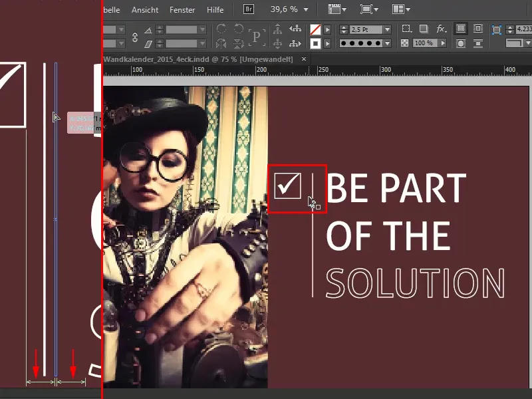Open view options icon in application bar
The height and width of the screenshot is (399, 532).
tap(337, 9)
